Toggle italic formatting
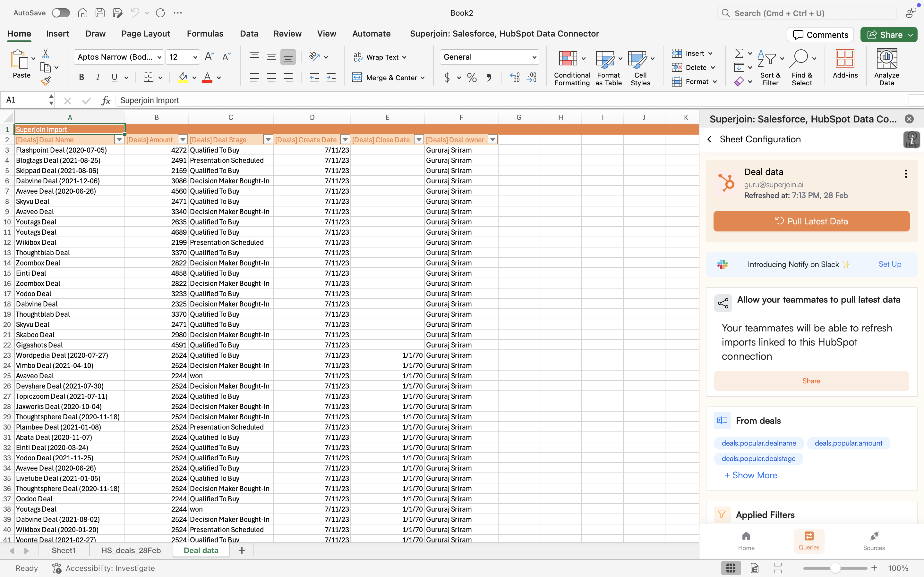924x577 pixels. 98,78
